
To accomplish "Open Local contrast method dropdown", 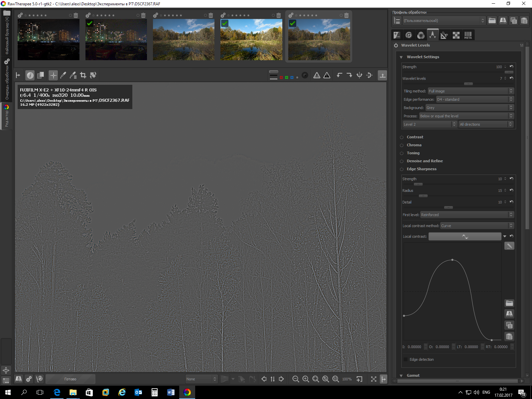I will pos(477,226).
